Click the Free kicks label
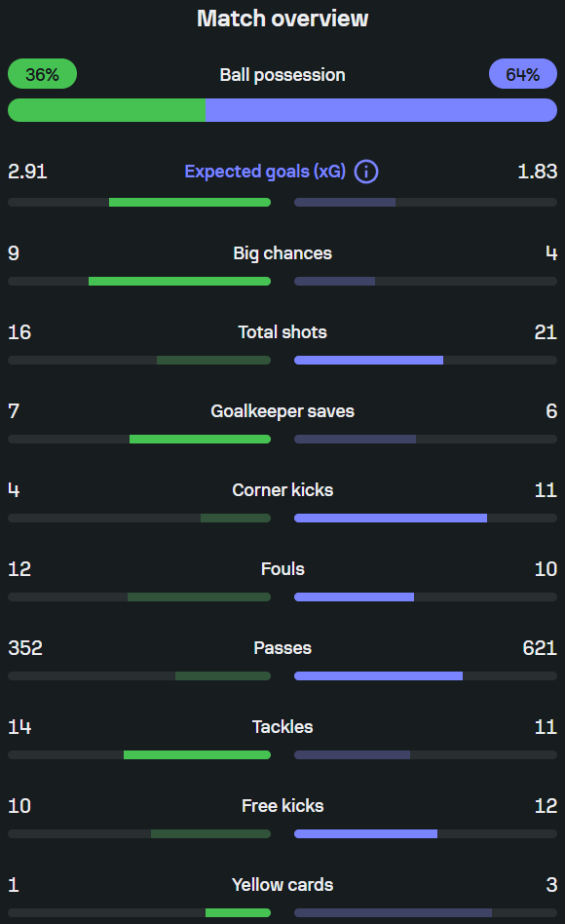565x924 pixels. point(282,806)
